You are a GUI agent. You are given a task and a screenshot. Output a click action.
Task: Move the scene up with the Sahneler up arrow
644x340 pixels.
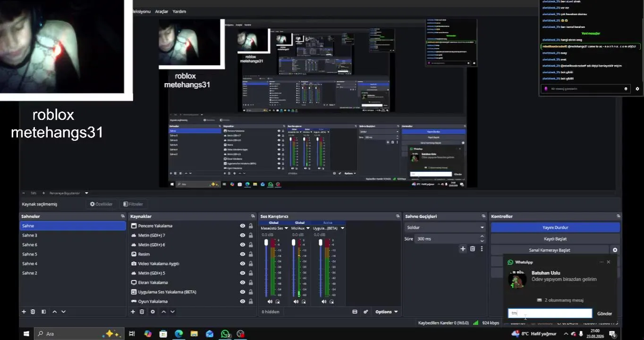pos(54,312)
